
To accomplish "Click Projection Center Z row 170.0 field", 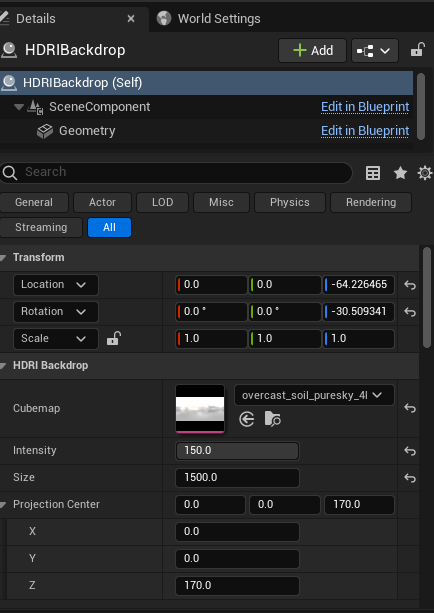I will click(x=237, y=585).
